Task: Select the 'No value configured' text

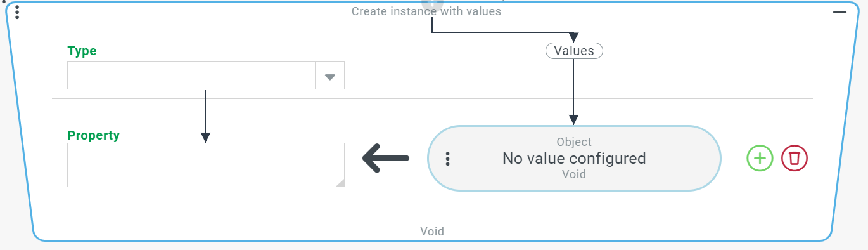Action: point(574,158)
